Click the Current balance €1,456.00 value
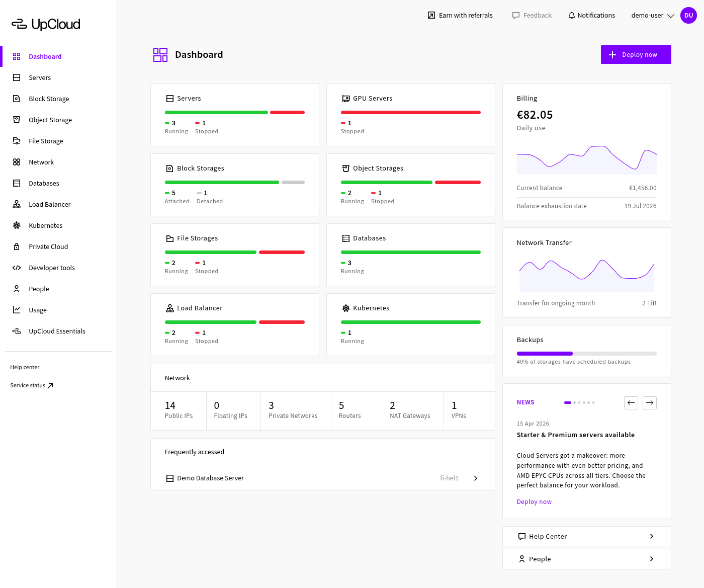 pos(643,188)
